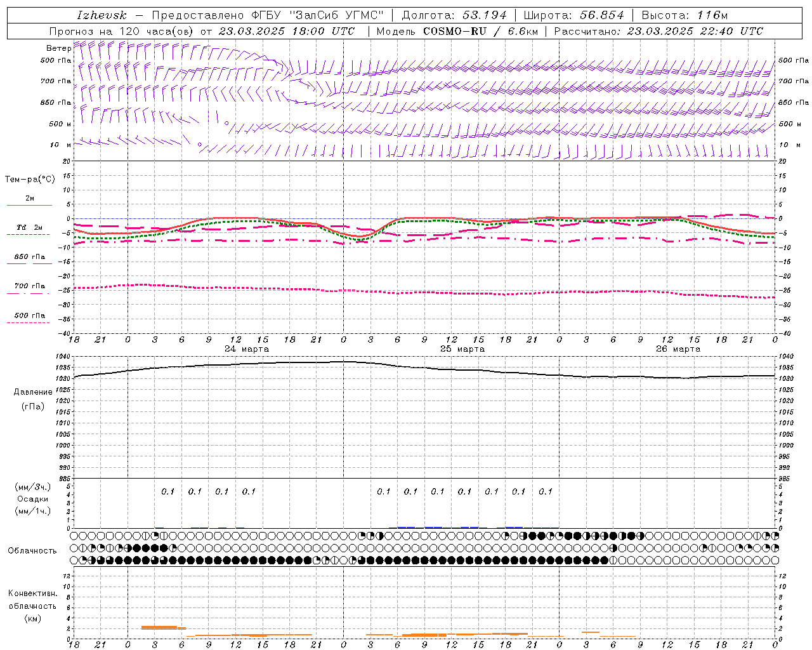This screenshot has height=650, width=812.
Task: Click dotted line sample under 500 гПа legend
Action: (28, 322)
